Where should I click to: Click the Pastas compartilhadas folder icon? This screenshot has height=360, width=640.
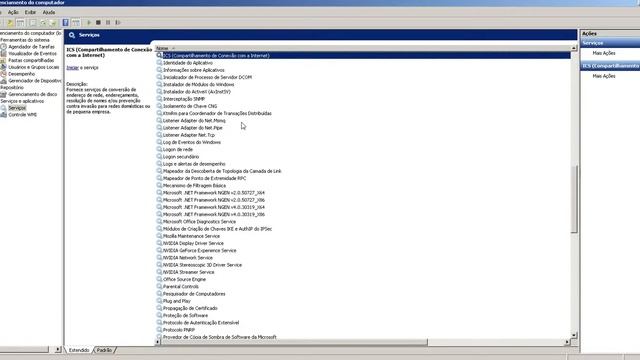coord(3,60)
